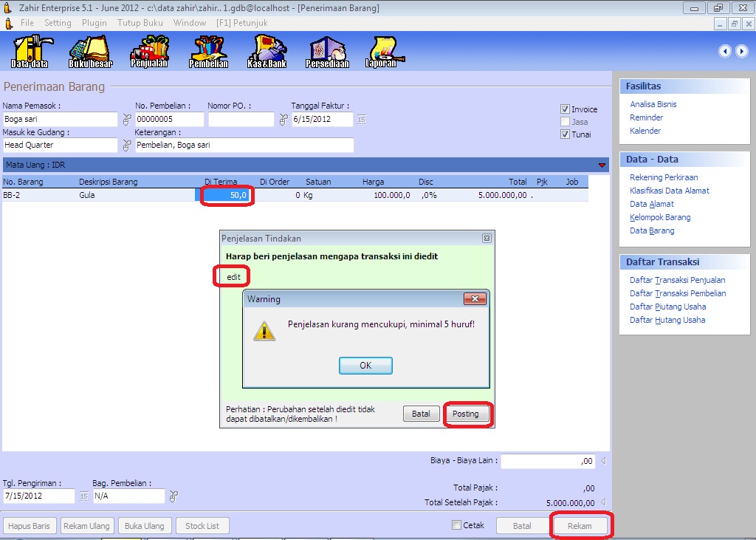The image size is (756, 540).
Task: Expand the Mata Uang red arrow
Action: 602,165
